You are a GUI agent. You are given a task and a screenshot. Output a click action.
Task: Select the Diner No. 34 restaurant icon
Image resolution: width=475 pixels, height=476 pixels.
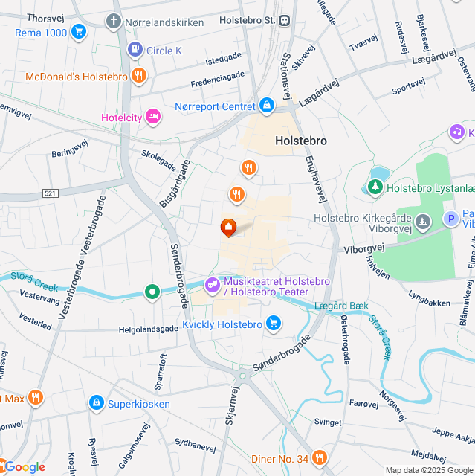[320, 457]
